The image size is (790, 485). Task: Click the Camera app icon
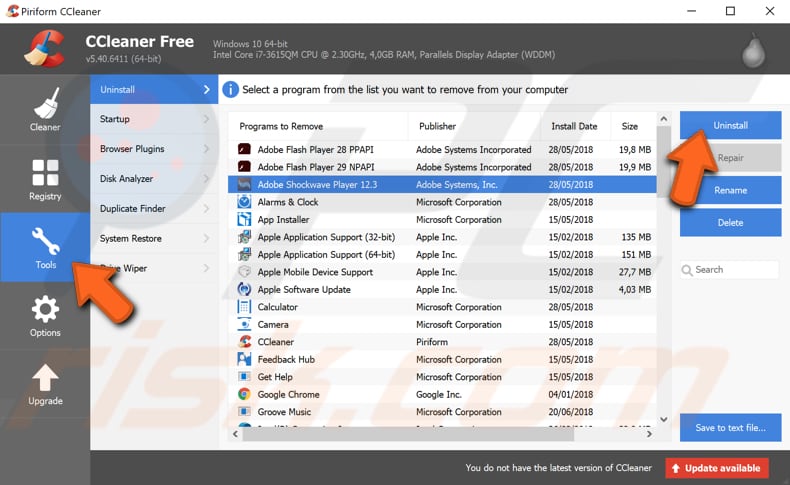[x=244, y=324]
